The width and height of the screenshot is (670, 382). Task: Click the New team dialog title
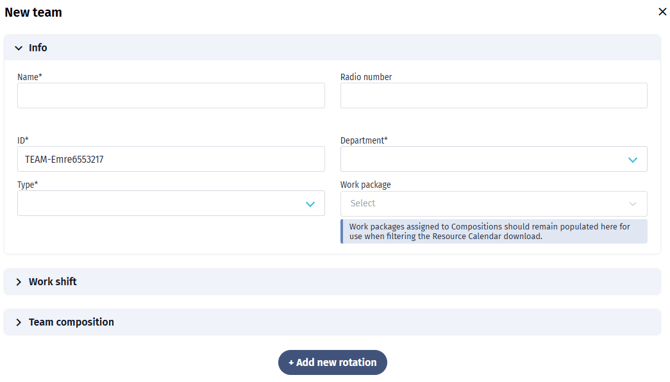(x=33, y=12)
